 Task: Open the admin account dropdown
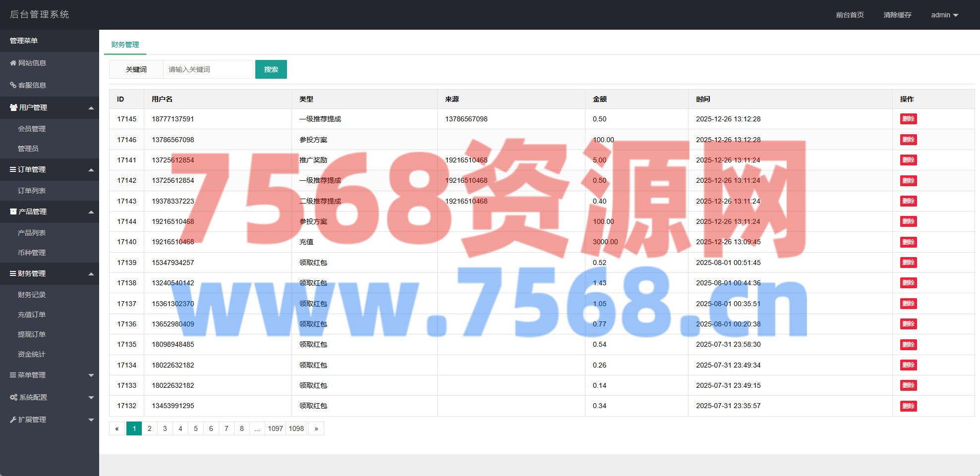[x=944, y=15]
